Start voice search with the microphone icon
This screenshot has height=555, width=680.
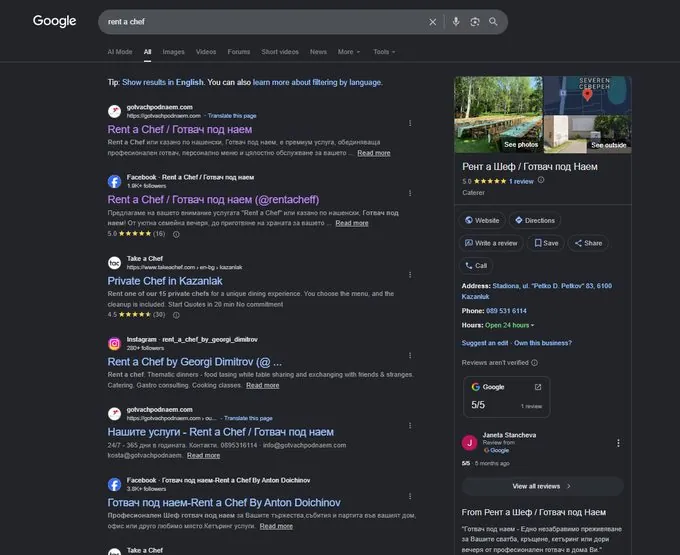coord(456,22)
